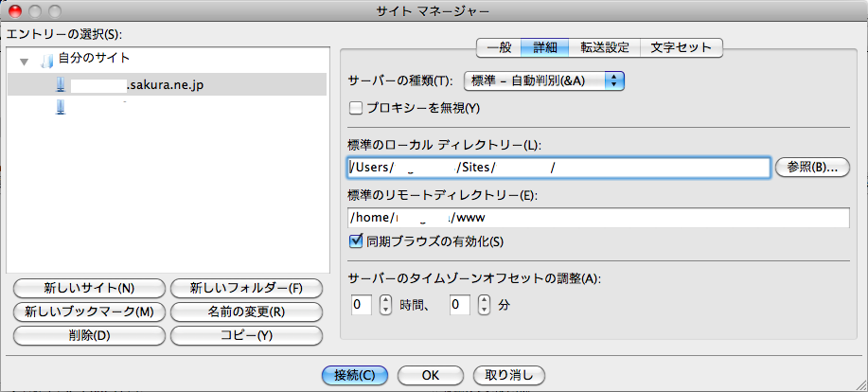This screenshot has height=392, width=868.
Task: Click the second site entry's server icon
Action: click(62, 107)
